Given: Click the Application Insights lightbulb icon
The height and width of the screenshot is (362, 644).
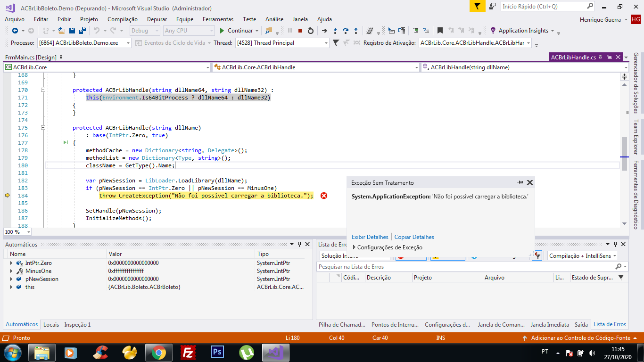Looking at the screenshot, I should (493, 31).
